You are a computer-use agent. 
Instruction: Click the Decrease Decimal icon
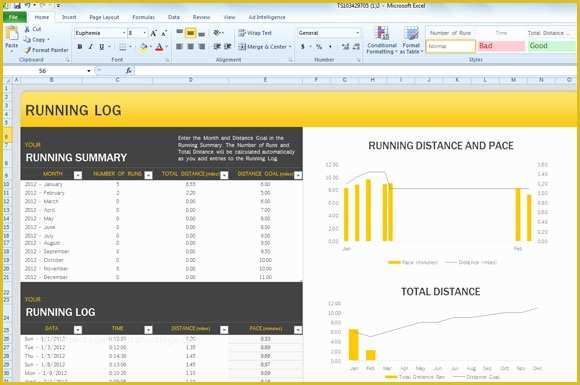356,47
